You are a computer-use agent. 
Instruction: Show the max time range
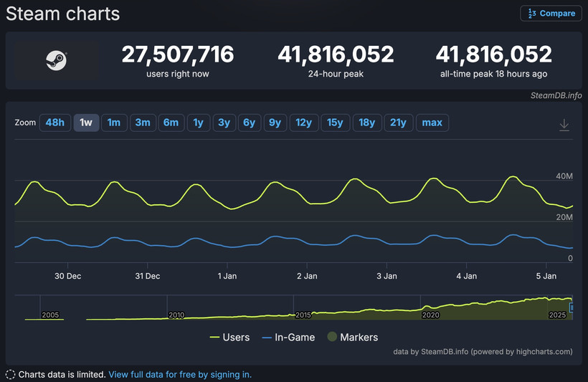pos(432,123)
